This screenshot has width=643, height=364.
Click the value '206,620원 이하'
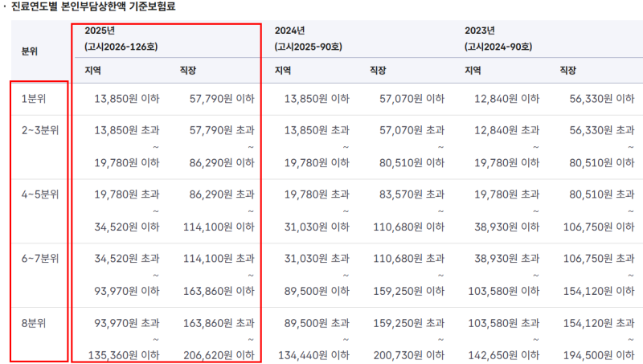click(x=219, y=355)
